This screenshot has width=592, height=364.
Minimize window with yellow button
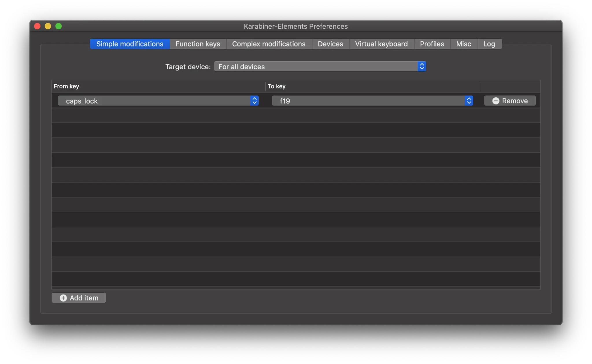tap(48, 26)
